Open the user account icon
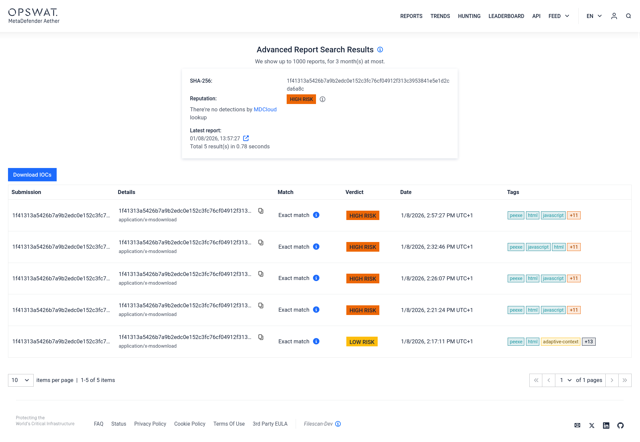640x442 pixels. (614, 16)
